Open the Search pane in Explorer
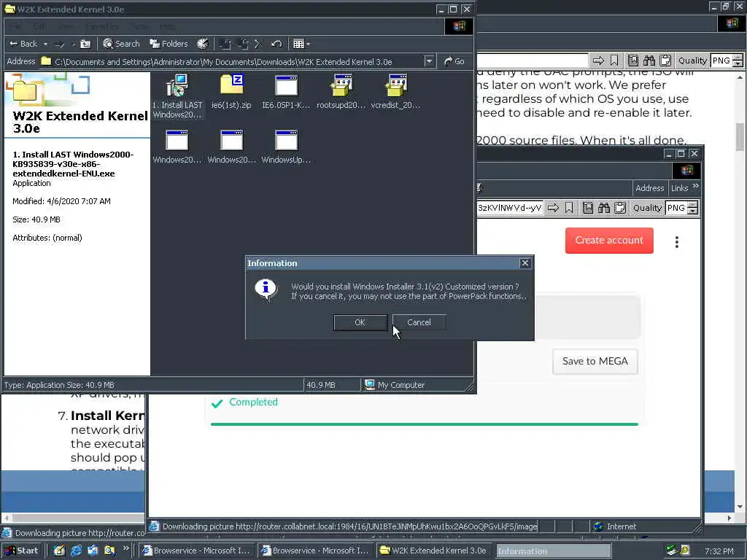 (x=122, y=44)
